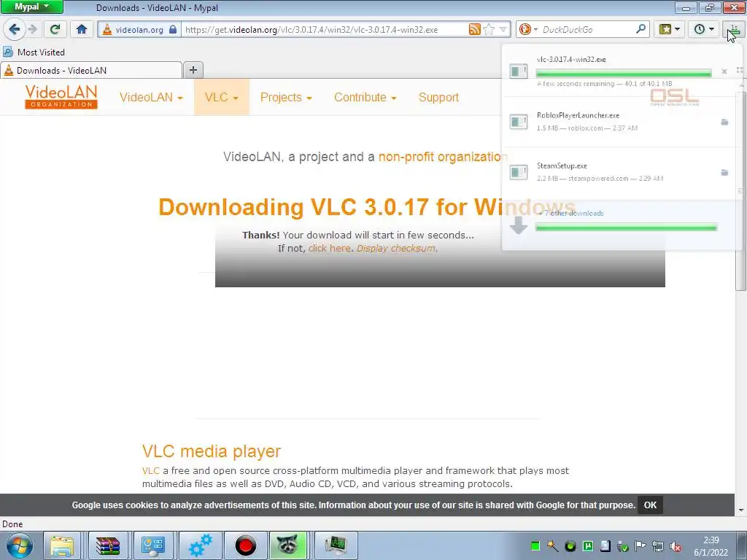This screenshot has height=560, width=747.
Task: Click the VideoLAN Organization logo
Action: pos(61,97)
